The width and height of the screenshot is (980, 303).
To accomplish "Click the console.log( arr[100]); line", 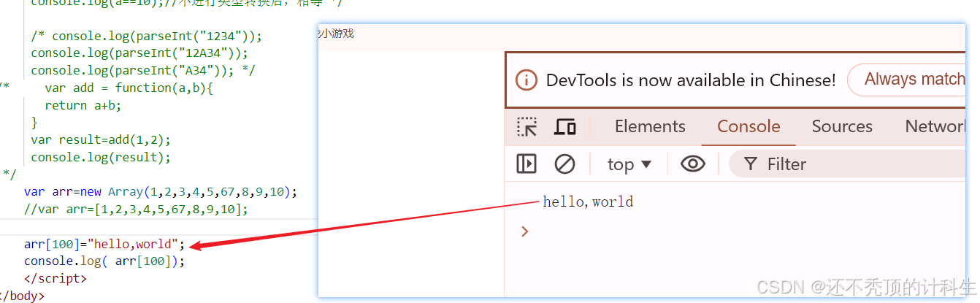I will click(x=104, y=261).
